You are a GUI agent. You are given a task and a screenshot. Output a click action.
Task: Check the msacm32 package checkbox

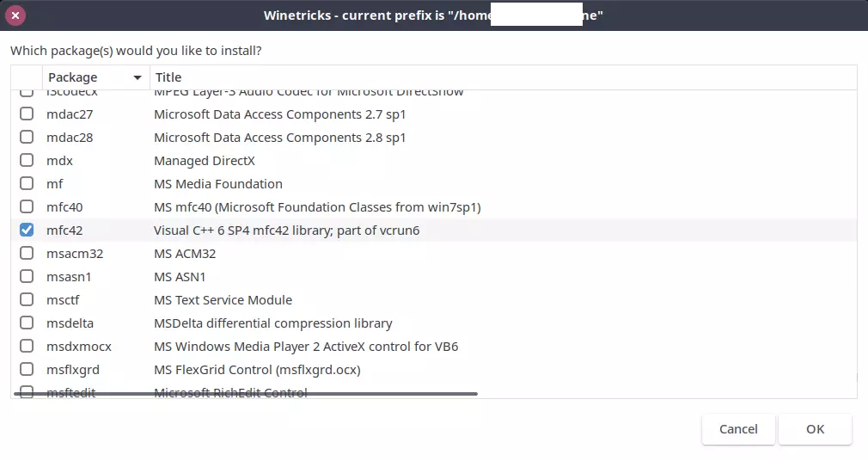27,253
